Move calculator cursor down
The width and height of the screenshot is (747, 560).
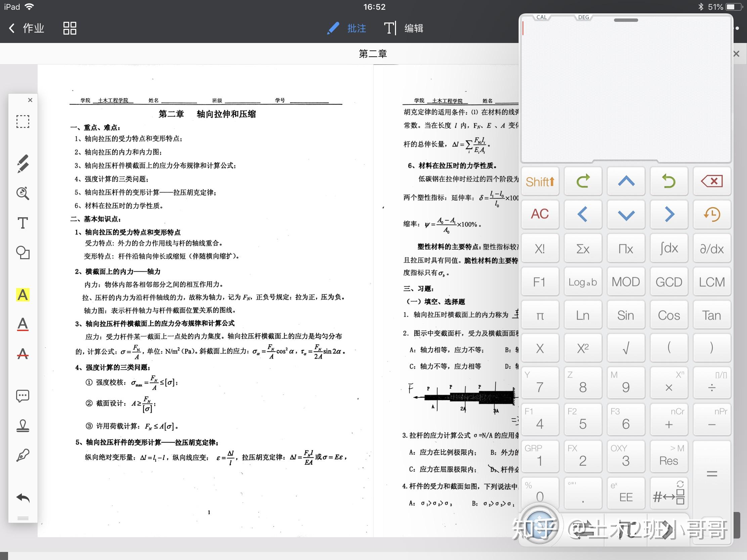tap(626, 214)
